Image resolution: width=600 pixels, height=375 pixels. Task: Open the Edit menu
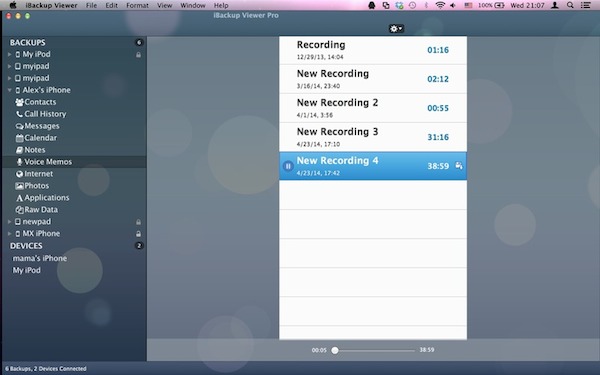click(x=111, y=5)
